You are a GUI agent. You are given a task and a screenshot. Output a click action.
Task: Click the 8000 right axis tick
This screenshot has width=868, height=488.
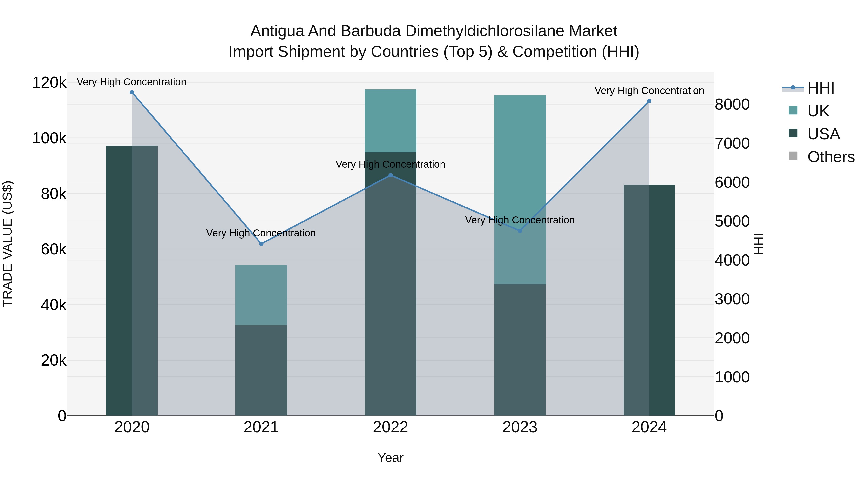pos(732,104)
